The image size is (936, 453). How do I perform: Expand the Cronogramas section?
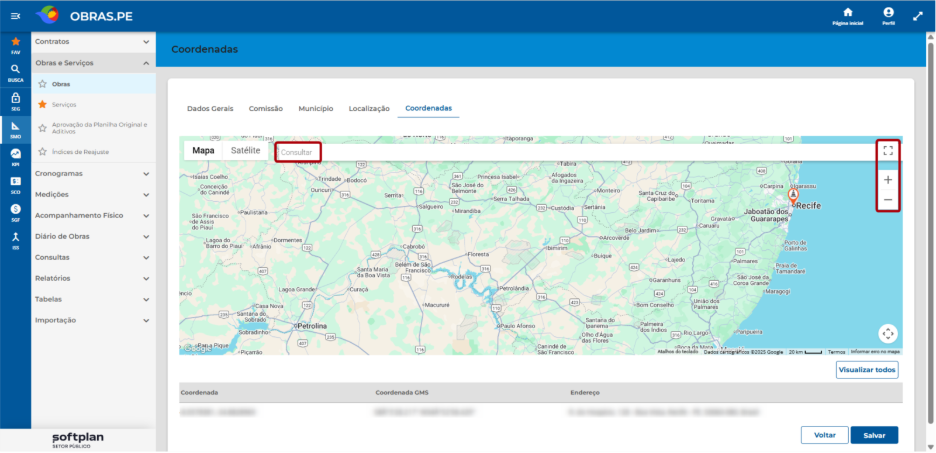pos(93,174)
